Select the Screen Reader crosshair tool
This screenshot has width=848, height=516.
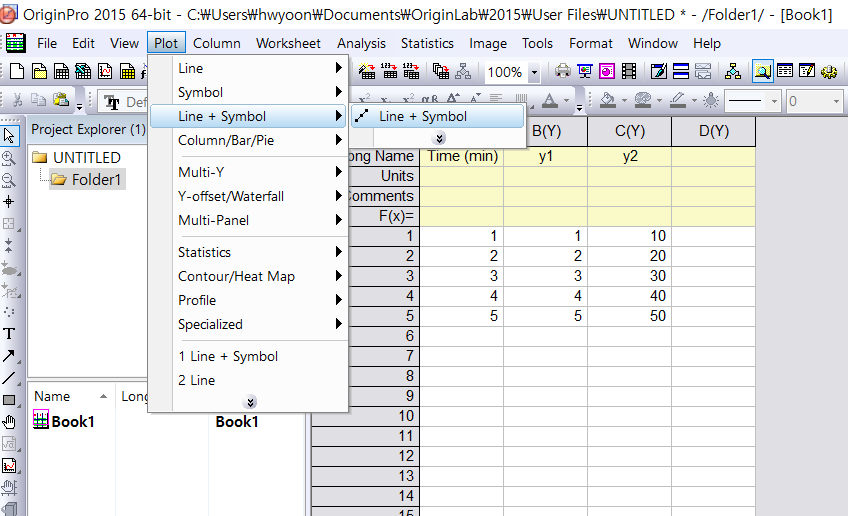[x=9, y=202]
